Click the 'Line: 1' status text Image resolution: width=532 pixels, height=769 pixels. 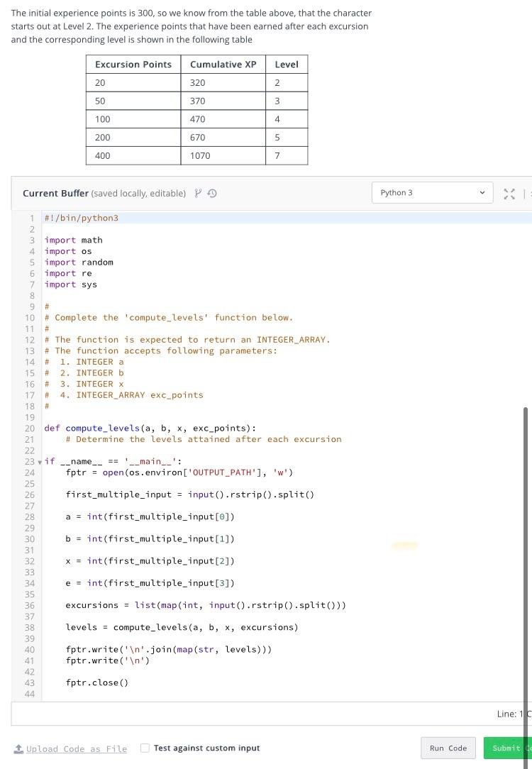pyautogui.click(x=510, y=714)
